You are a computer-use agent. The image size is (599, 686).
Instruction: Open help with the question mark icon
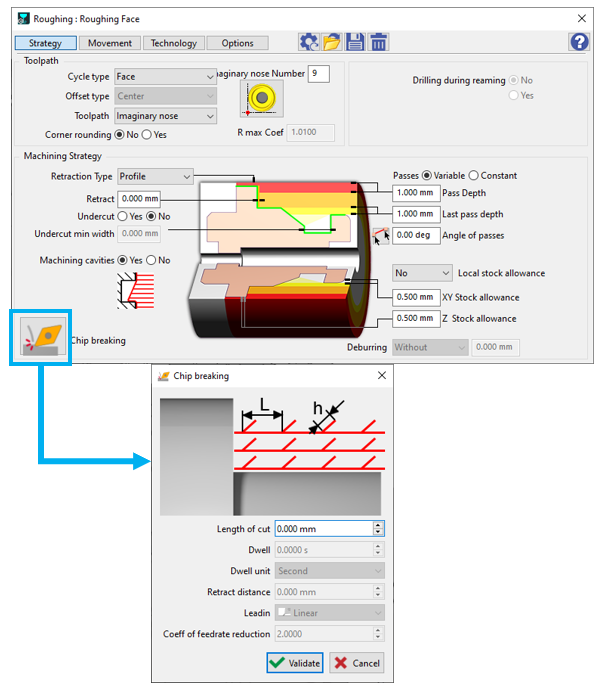pyautogui.click(x=579, y=42)
